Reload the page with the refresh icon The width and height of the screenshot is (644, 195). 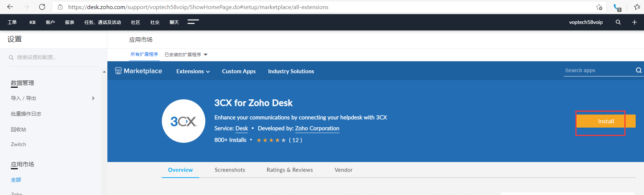42,7
